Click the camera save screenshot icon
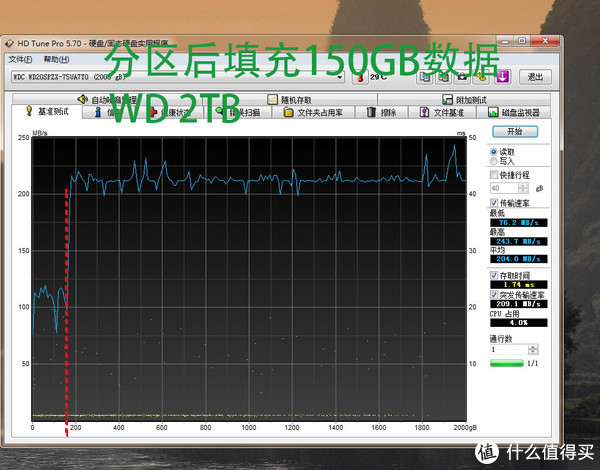600x470 pixels. (463, 77)
